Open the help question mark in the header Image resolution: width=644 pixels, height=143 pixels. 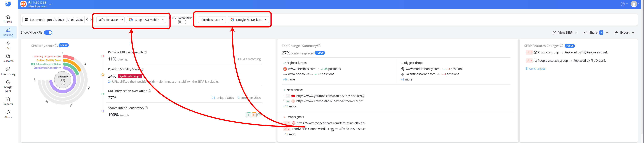622,4
